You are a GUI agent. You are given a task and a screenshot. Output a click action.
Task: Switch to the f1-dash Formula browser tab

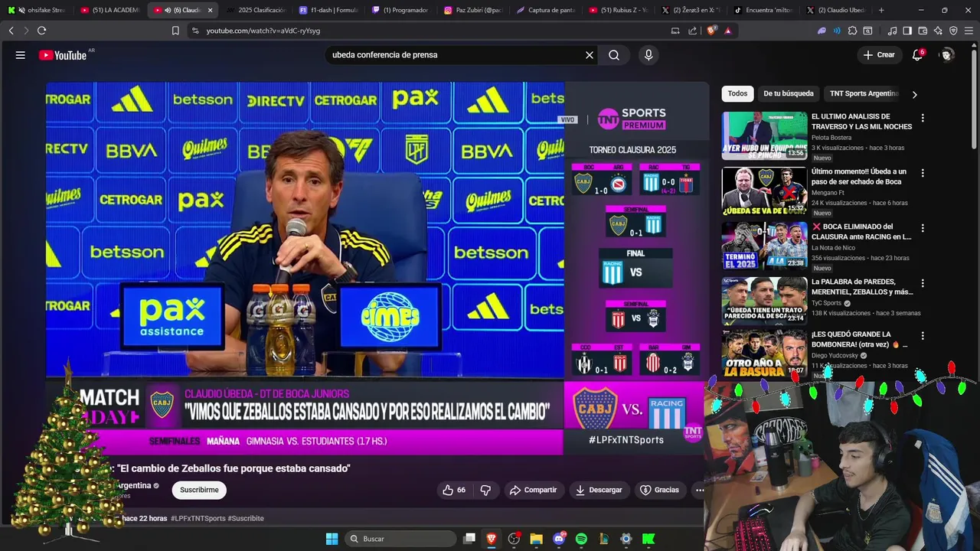[x=328, y=10]
